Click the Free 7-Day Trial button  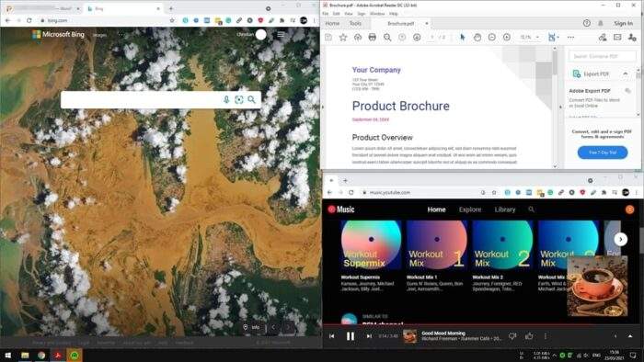(602, 153)
